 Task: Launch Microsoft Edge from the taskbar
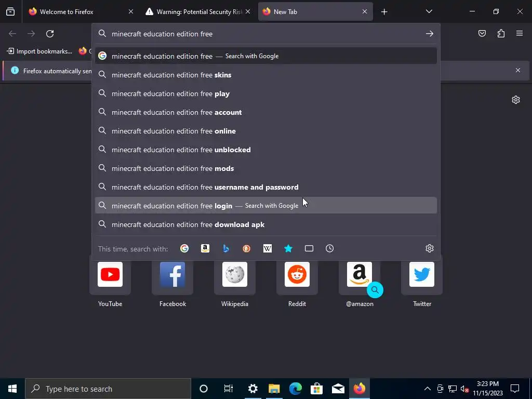click(x=296, y=389)
